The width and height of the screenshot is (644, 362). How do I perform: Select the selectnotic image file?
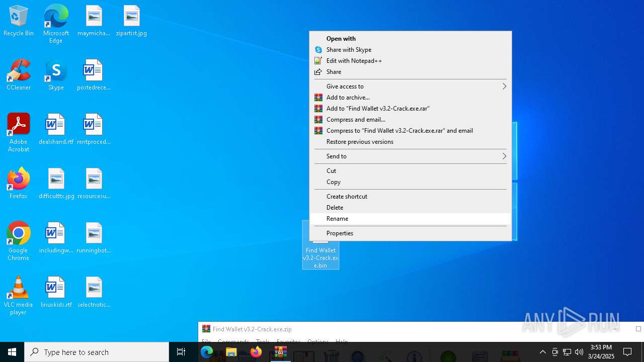[x=94, y=292]
